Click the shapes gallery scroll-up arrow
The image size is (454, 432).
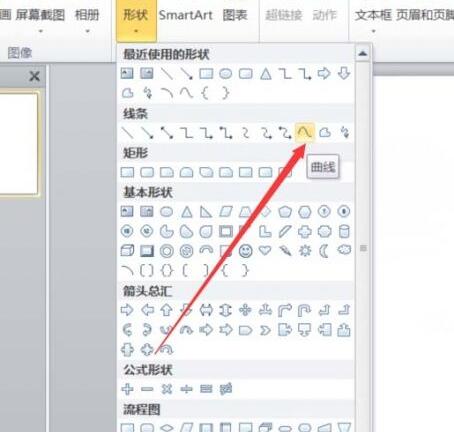(363, 53)
